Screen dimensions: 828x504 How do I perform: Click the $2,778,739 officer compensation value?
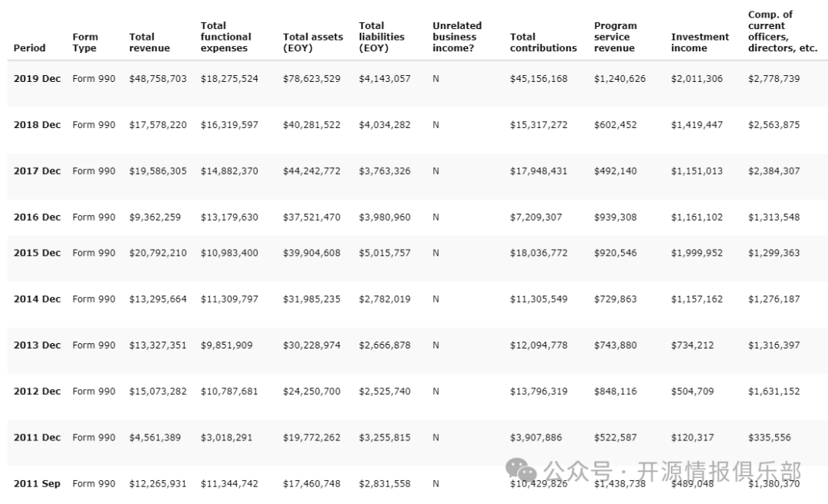point(774,79)
